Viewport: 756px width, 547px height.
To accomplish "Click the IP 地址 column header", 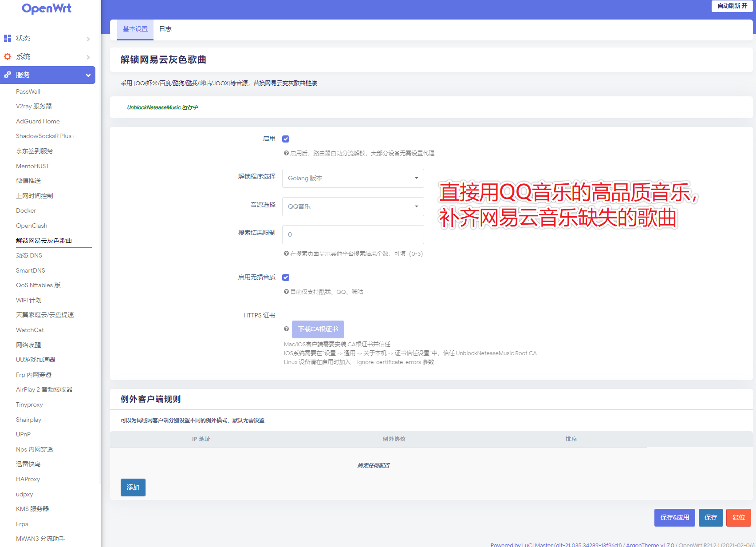I will [201, 439].
